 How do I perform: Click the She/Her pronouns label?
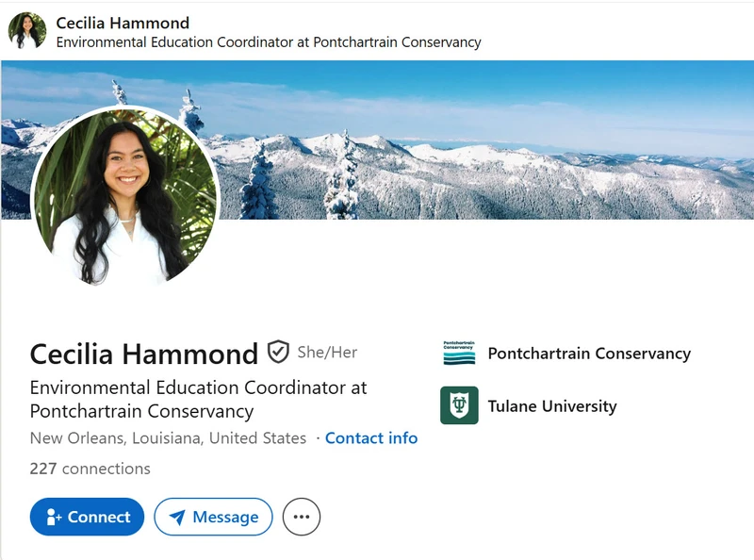(x=327, y=353)
